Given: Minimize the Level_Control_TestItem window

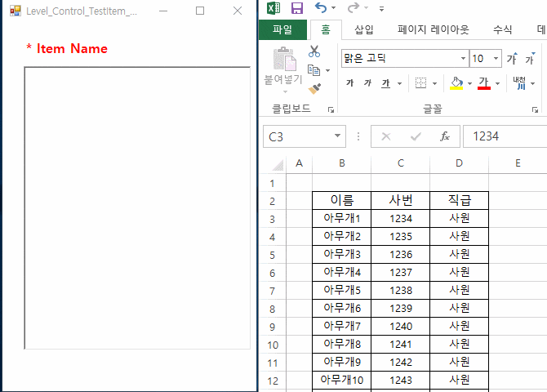Looking at the screenshot, I should click(x=163, y=11).
